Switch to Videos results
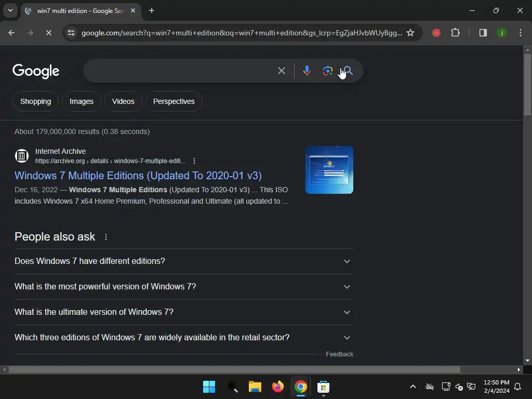Screen dimensions: 532x399 123,101
